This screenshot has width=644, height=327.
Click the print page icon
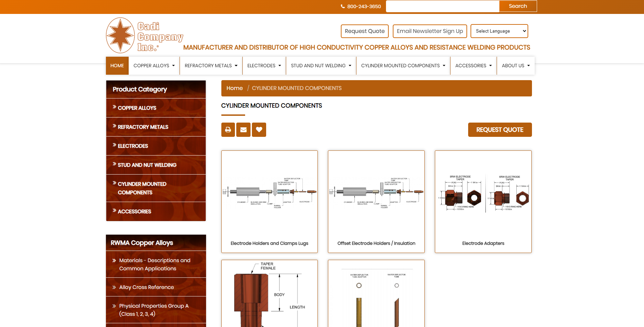[x=228, y=130]
